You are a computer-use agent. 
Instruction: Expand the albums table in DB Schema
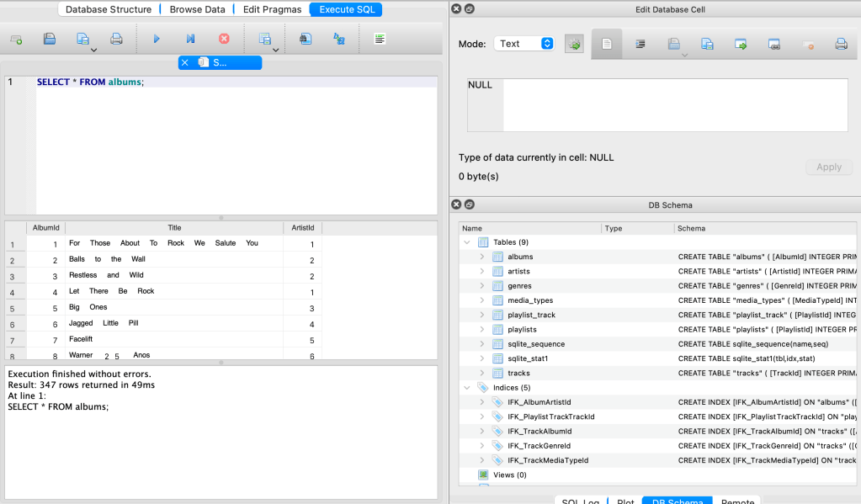[482, 257]
